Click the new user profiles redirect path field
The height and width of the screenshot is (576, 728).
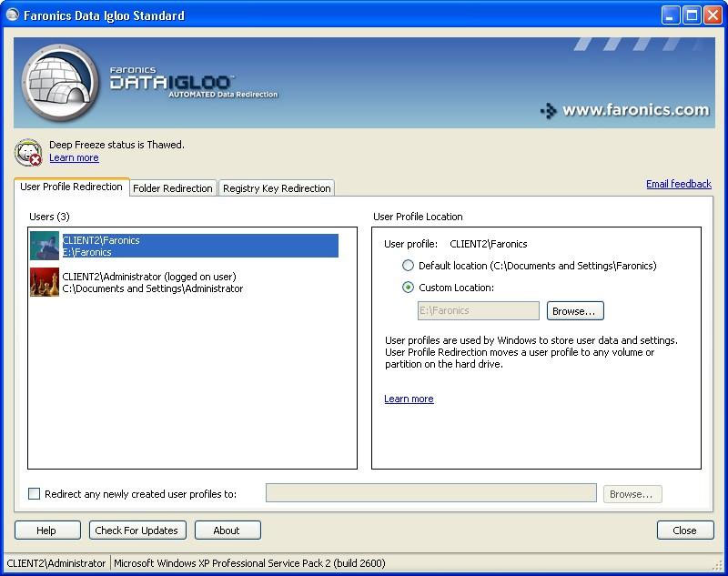pos(430,493)
